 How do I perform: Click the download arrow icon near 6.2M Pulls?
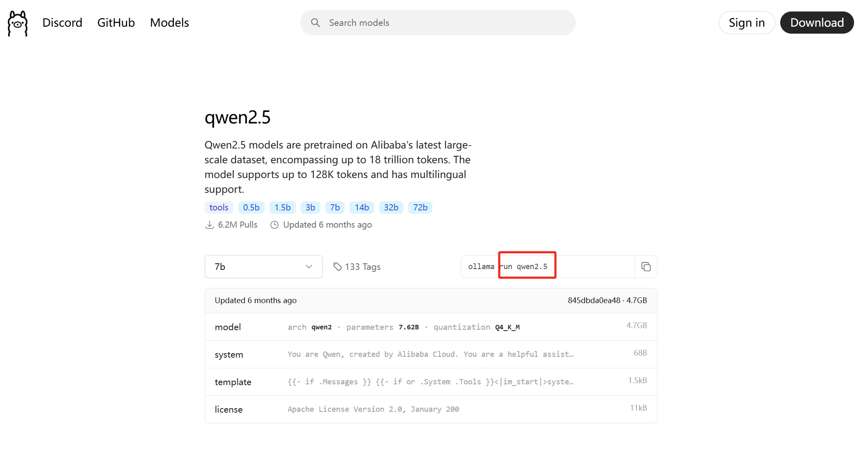(x=210, y=225)
